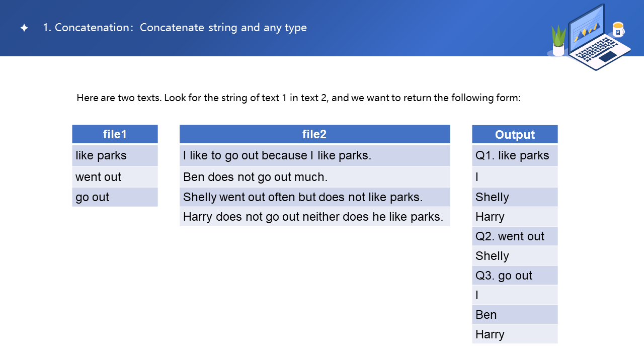Click the coffee mug graphic near the laptop
Viewport: 644px width, 362px height.
pos(618,29)
